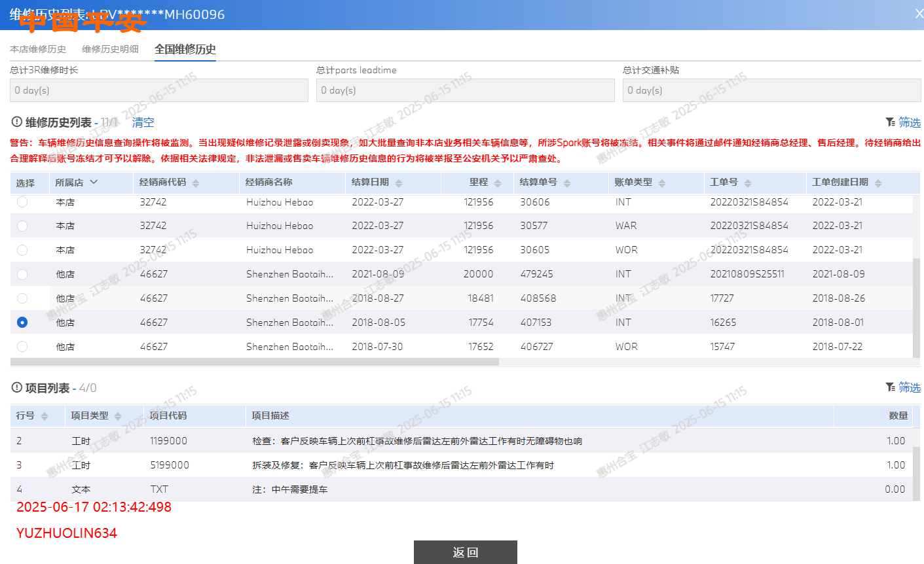Select radio for settlement 30606 row
Viewport: 924px width, 564px height.
22,202
